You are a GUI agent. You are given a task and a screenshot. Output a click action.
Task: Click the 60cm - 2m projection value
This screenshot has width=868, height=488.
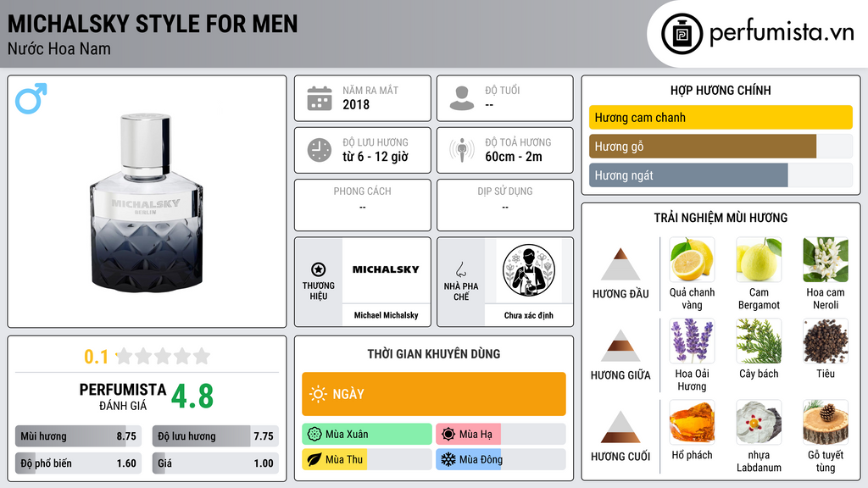514,157
